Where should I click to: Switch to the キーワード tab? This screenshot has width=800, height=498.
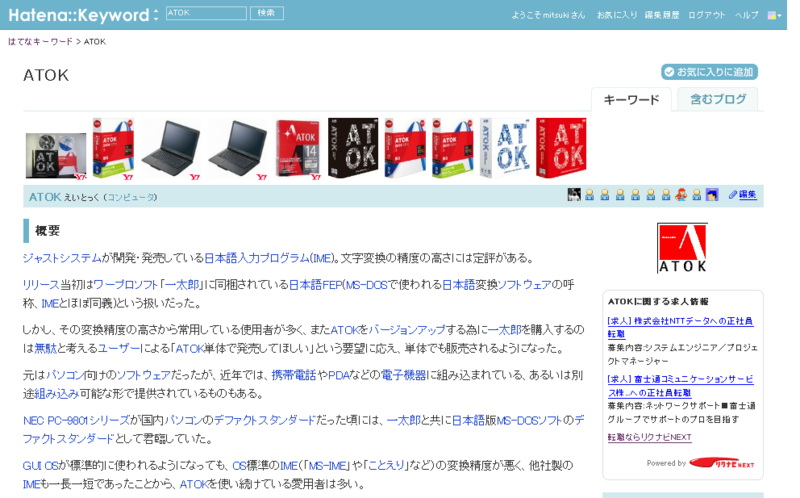pos(631,99)
